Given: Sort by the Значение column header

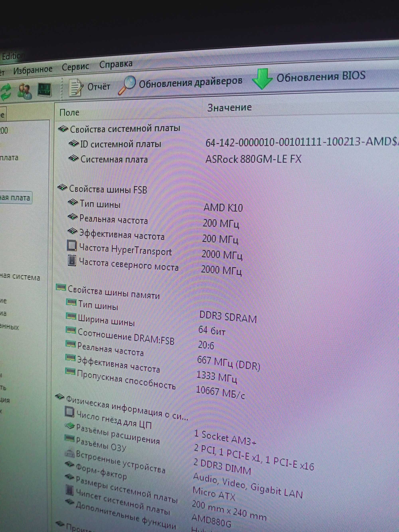Looking at the screenshot, I should [229, 108].
